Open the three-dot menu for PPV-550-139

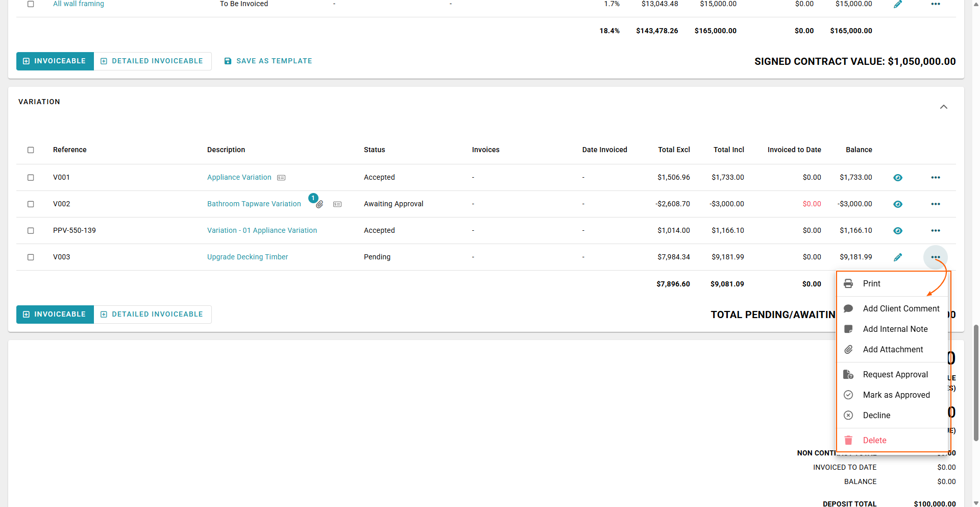tap(936, 231)
